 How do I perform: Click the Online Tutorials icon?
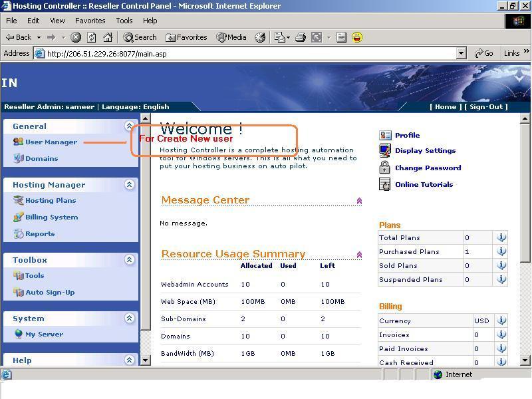click(385, 184)
